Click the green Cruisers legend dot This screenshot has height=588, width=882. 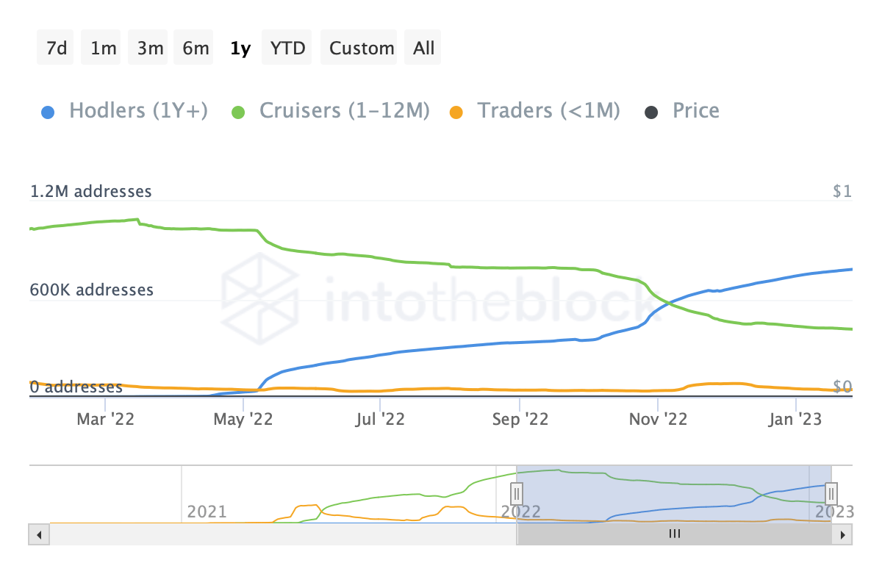click(237, 110)
